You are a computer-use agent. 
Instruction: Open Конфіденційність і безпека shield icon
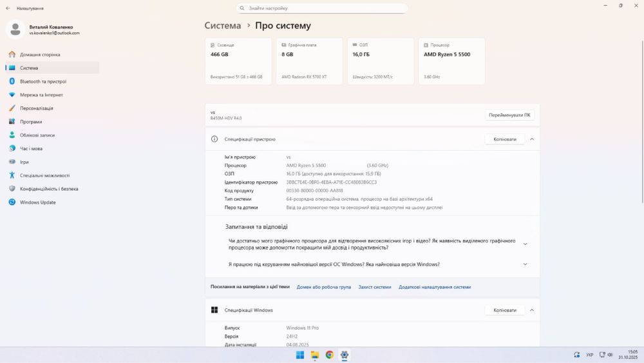pyautogui.click(x=12, y=189)
